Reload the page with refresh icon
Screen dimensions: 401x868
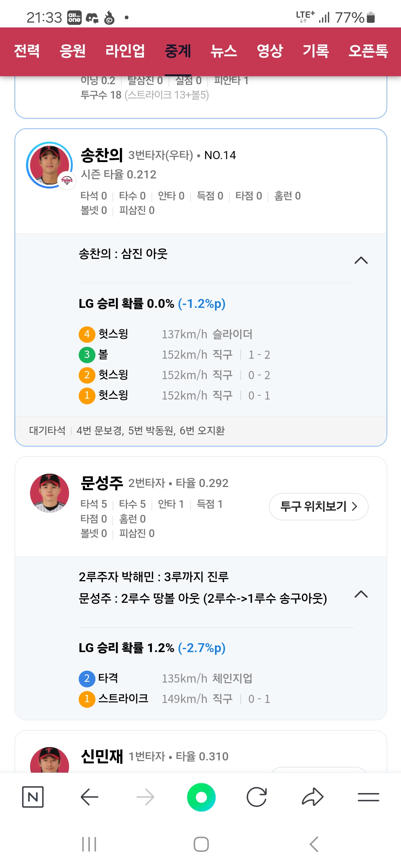coord(257,797)
